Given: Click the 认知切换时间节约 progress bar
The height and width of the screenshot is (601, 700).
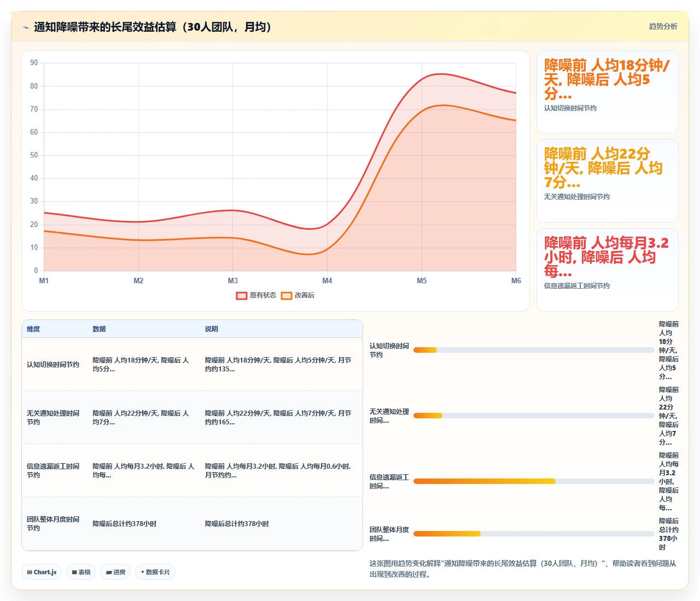Looking at the screenshot, I should coord(534,350).
